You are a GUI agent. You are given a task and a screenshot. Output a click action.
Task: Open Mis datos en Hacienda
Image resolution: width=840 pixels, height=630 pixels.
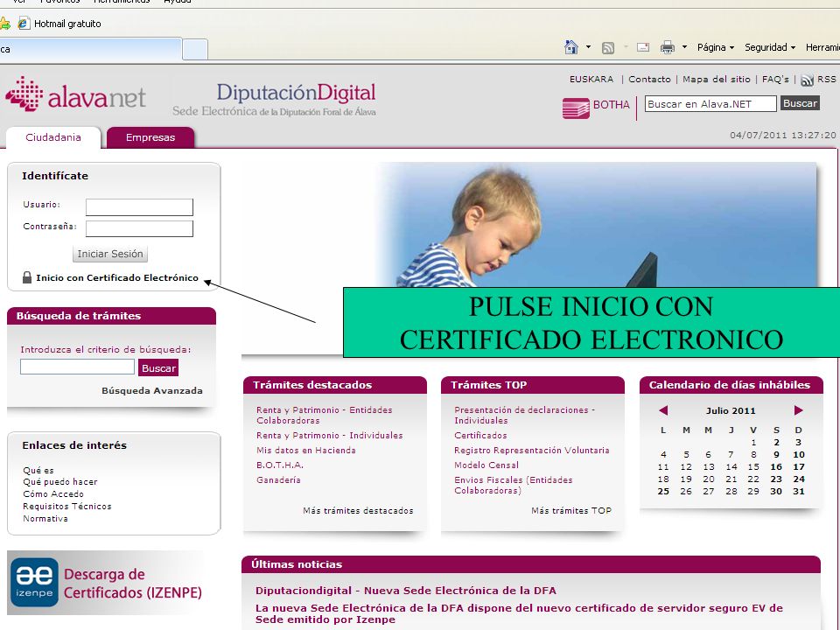tap(306, 451)
